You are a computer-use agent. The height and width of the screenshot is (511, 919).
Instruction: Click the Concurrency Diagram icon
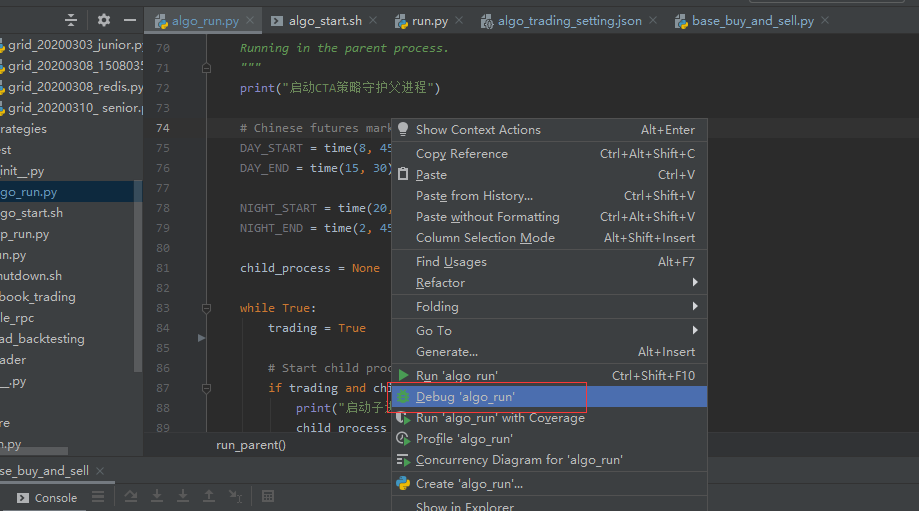click(403, 460)
